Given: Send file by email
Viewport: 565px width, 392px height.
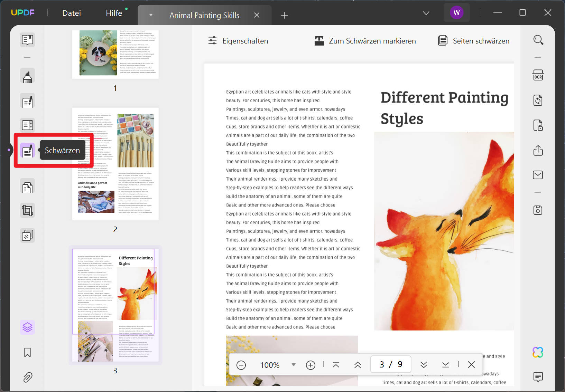Looking at the screenshot, I should (538, 175).
